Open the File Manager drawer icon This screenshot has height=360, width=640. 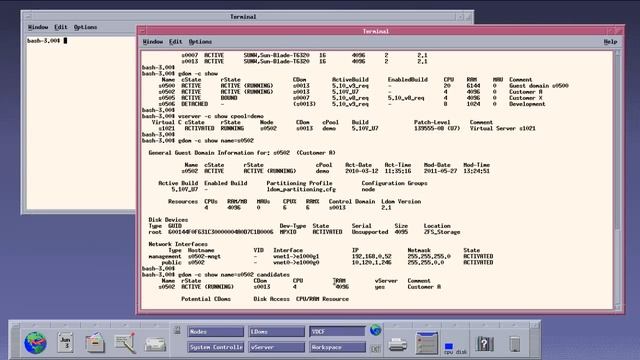(x=95, y=343)
